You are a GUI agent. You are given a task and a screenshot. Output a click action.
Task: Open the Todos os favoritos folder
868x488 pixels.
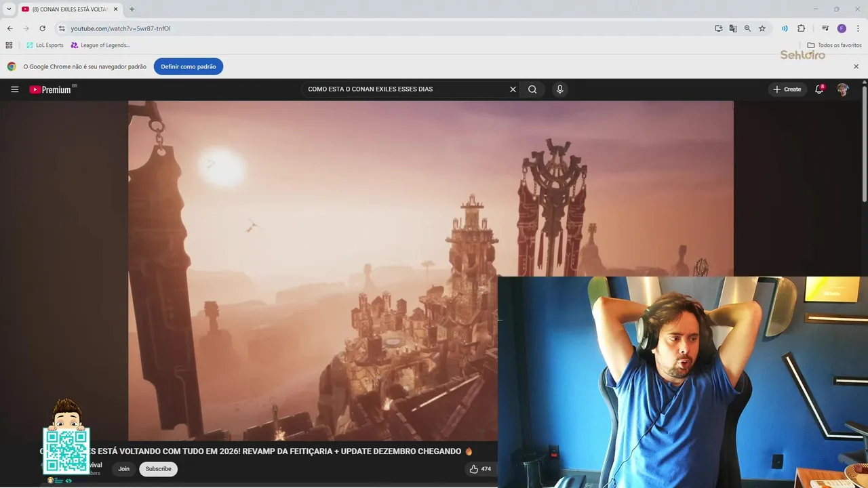pyautogui.click(x=834, y=45)
